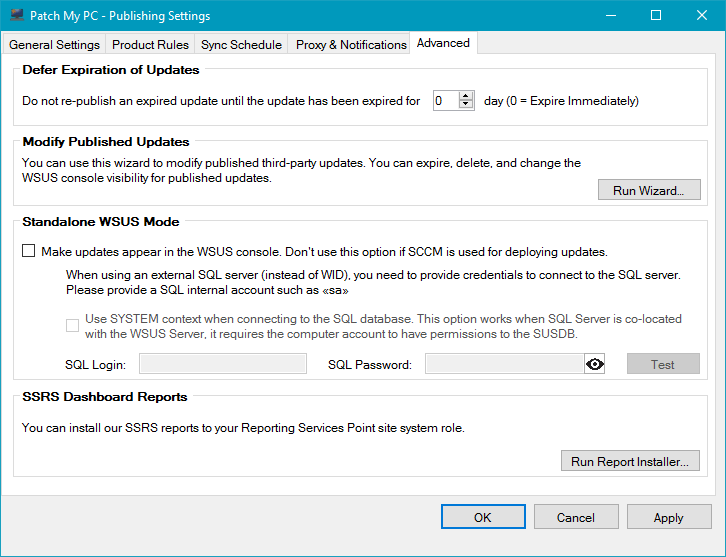726x557 pixels.
Task: Click the 'Standalone WSUS Mode' heading
Action: [100, 222]
